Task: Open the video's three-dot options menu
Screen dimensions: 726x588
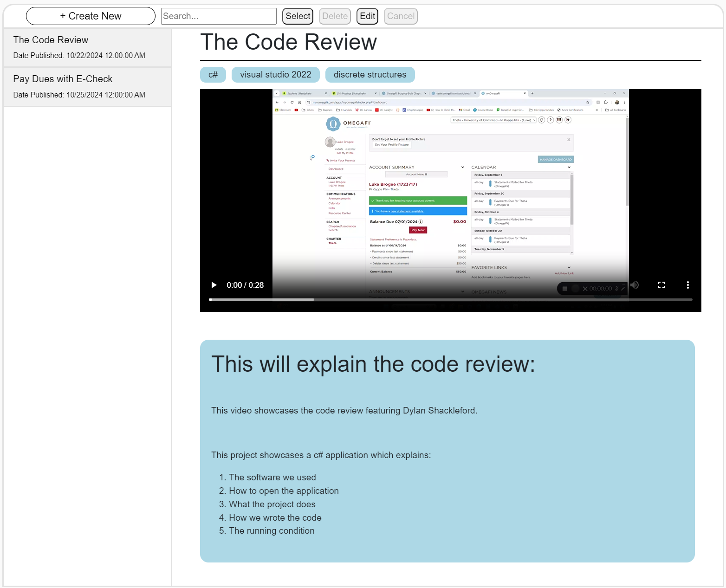Action: click(x=687, y=285)
